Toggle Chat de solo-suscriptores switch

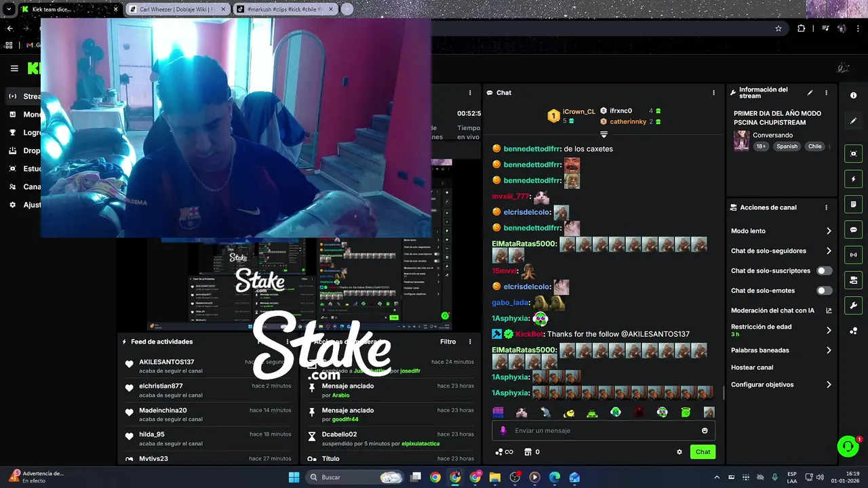(824, 270)
